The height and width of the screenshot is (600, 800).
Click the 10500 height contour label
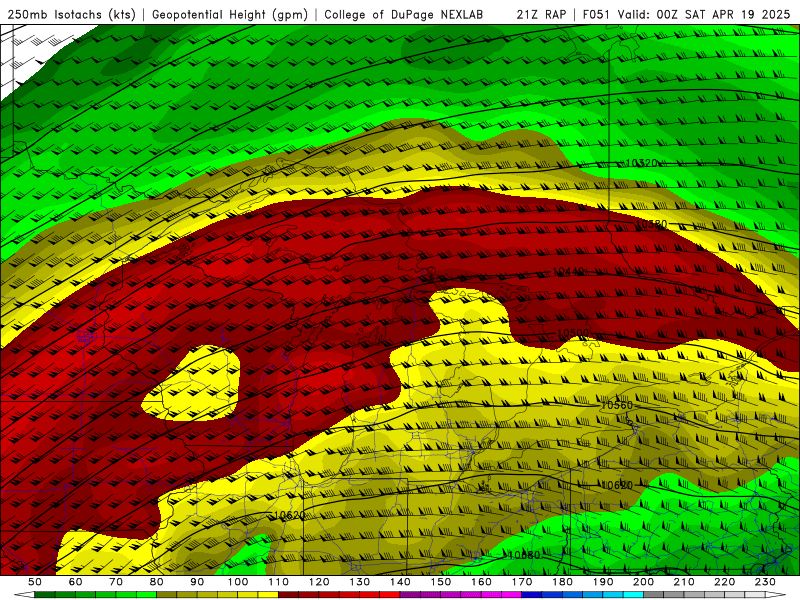573,333
